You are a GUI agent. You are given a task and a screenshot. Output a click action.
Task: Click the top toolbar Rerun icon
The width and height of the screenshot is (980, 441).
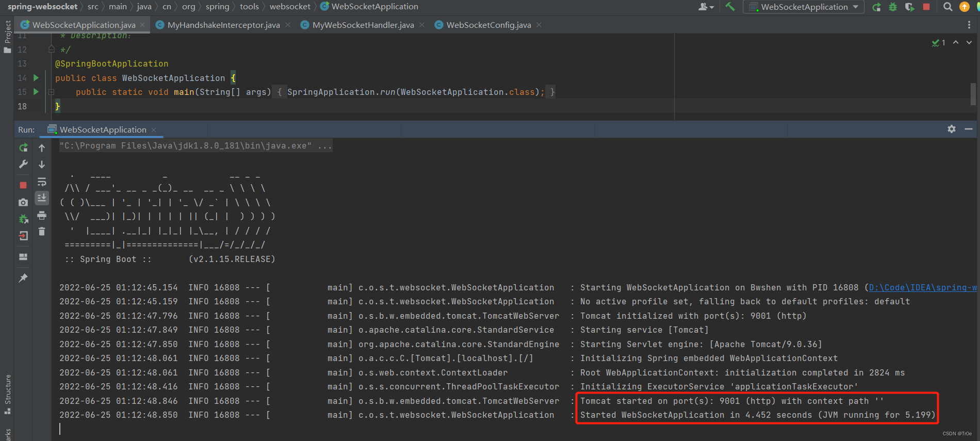876,7
